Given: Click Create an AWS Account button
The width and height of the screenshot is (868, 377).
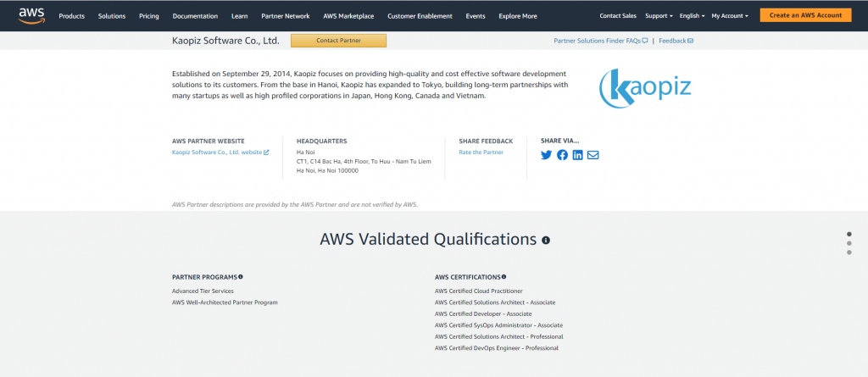Looking at the screenshot, I should pyautogui.click(x=805, y=15).
